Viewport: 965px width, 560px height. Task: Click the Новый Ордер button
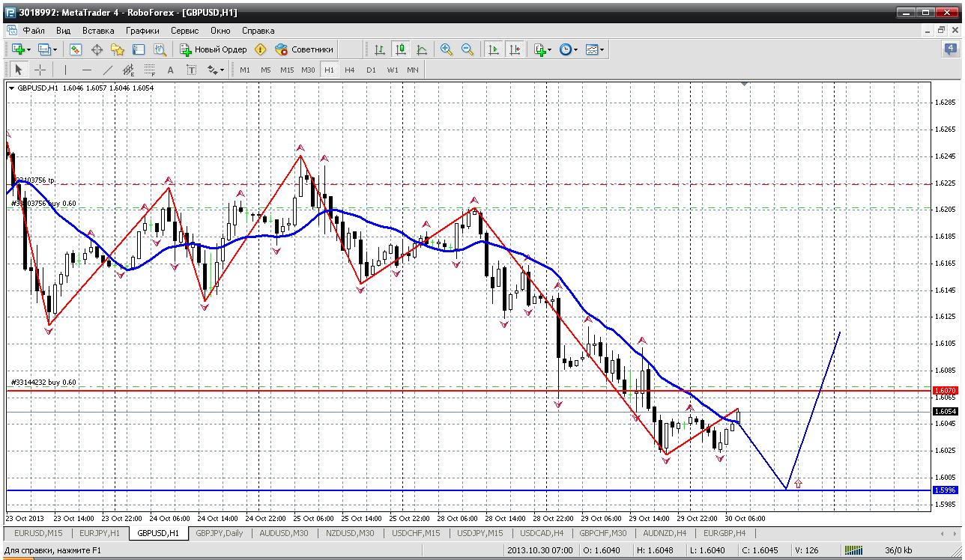tap(214, 49)
